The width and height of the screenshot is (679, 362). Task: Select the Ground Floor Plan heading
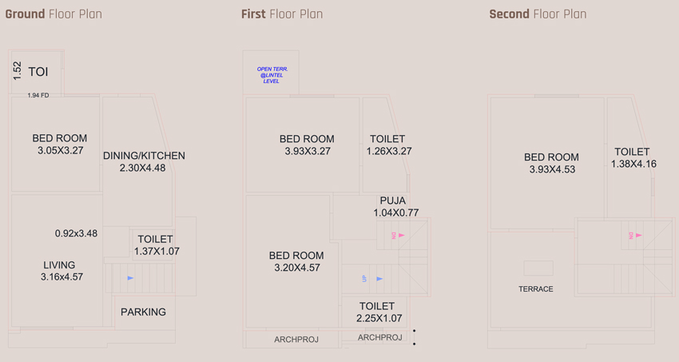point(54,14)
